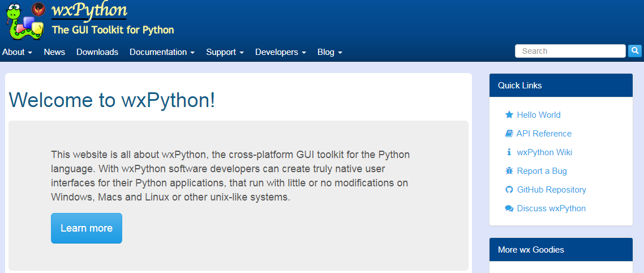The height and width of the screenshot is (273, 644).
Task: Click the magnifier search button
Action: point(634,51)
